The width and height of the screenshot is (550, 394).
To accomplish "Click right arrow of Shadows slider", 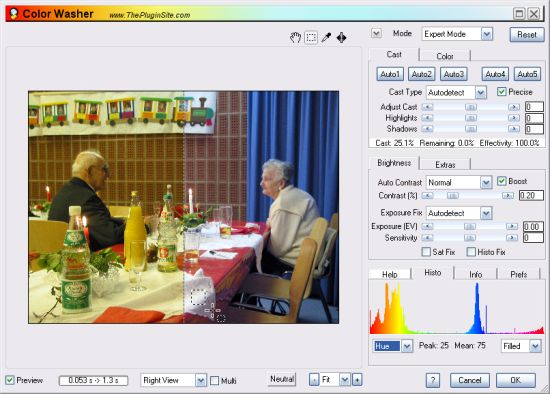I will pyautogui.click(x=514, y=129).
